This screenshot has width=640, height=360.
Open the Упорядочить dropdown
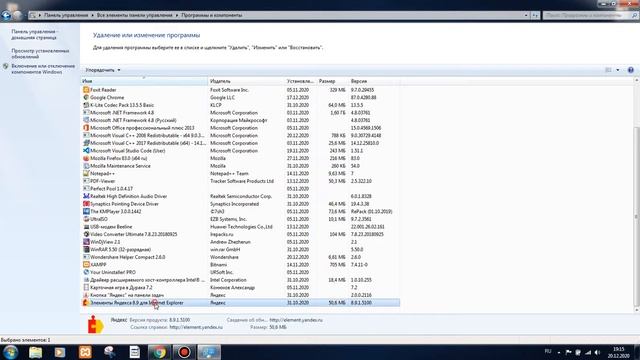click(103, 70)
